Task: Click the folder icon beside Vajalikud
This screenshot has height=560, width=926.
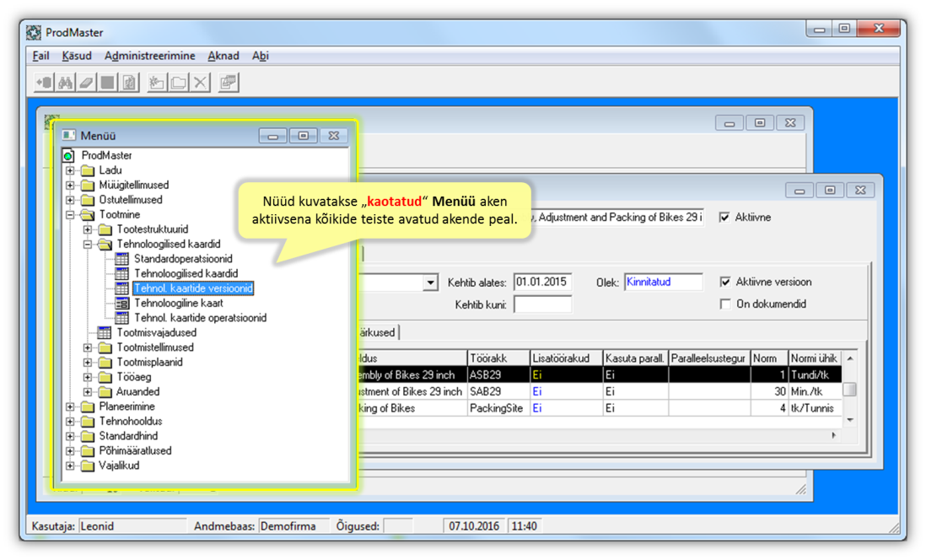Action: [x=88, y=466]
